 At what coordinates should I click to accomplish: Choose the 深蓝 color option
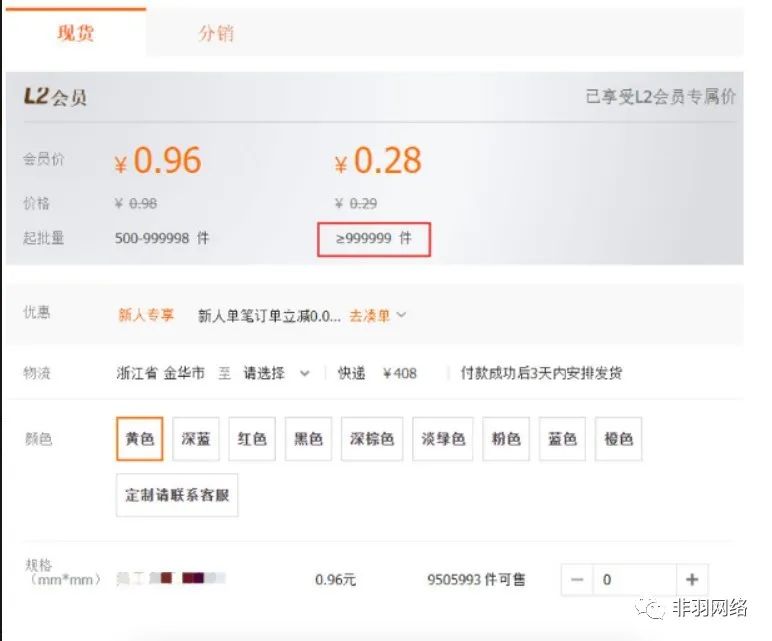pyautogui.click(x=196, y=439)
